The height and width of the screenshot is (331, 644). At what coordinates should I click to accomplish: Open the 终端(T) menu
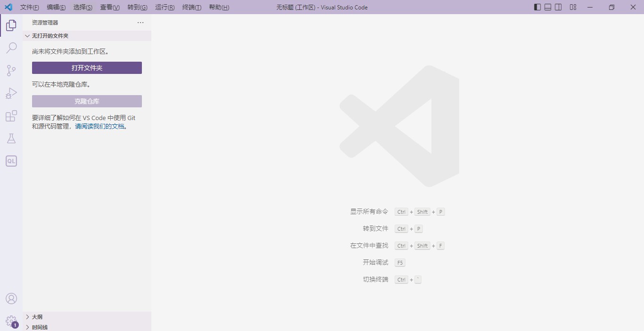pos(191,7)
